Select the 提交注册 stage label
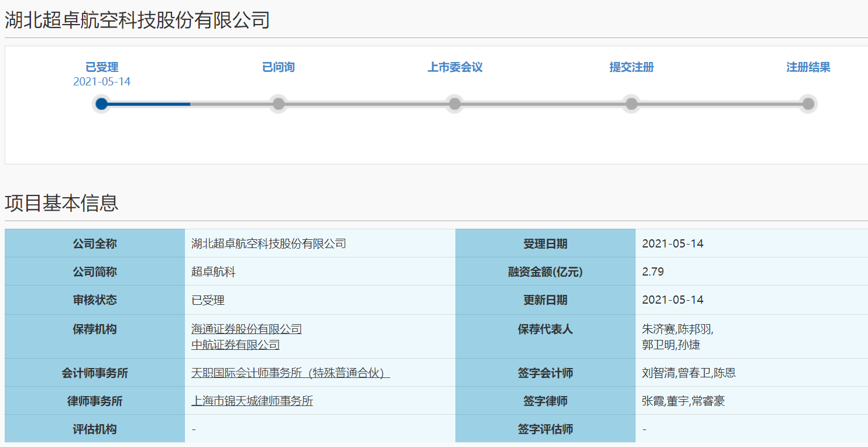The width and height of the screenshot is (868, 447). 632,67
